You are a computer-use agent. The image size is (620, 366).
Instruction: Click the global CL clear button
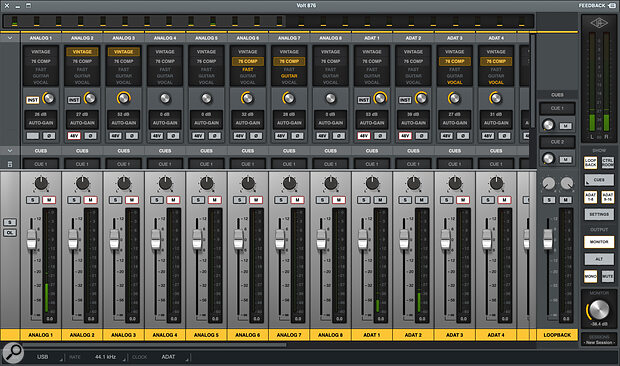[x=10, y=233]
